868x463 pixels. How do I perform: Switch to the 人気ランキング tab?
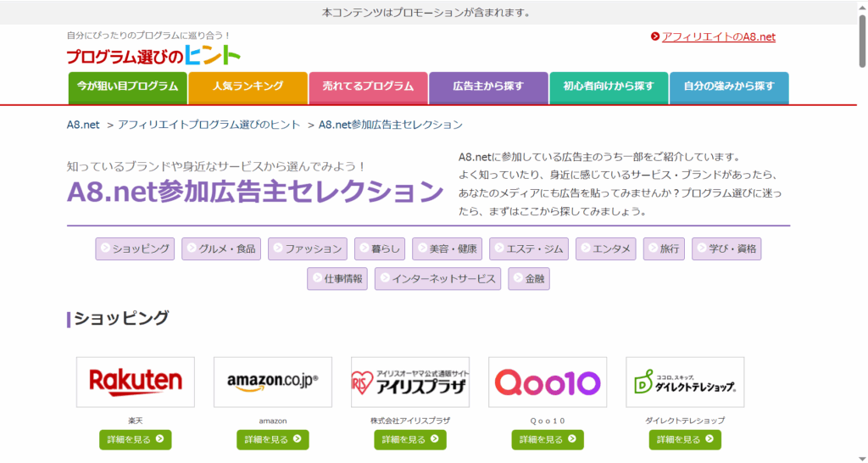click(x=248, y=86)
